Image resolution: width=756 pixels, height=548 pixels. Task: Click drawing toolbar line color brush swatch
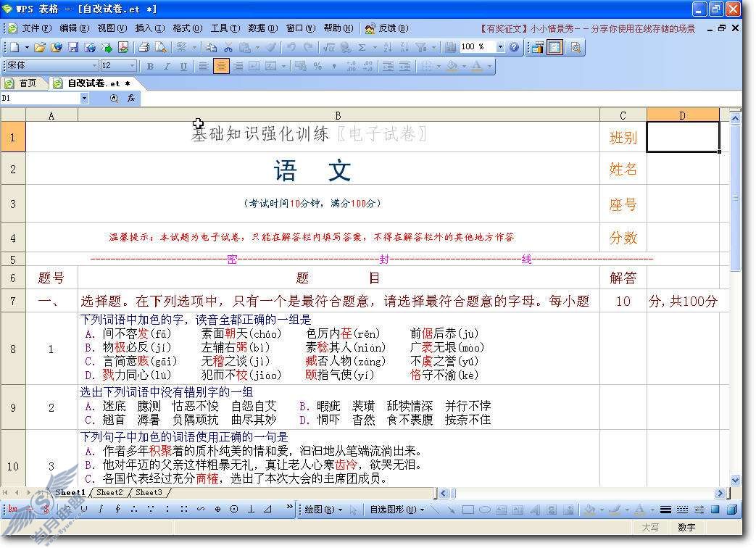(x=614, y=510)
